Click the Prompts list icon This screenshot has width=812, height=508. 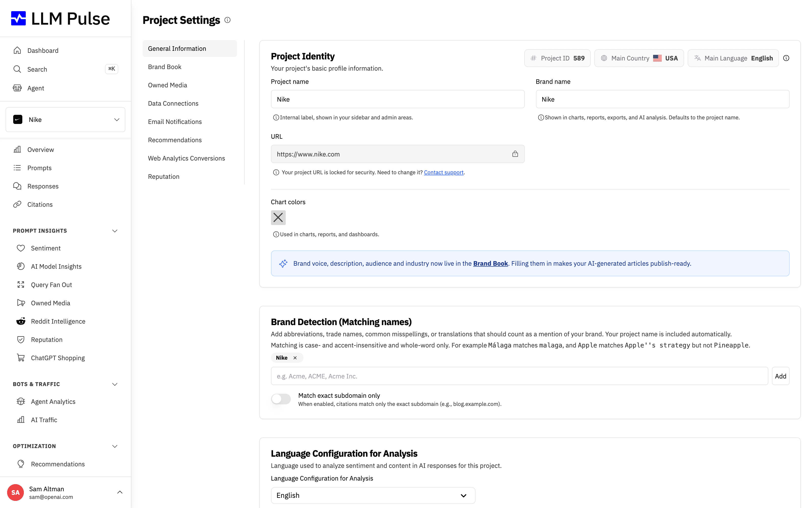pos(17,168)
